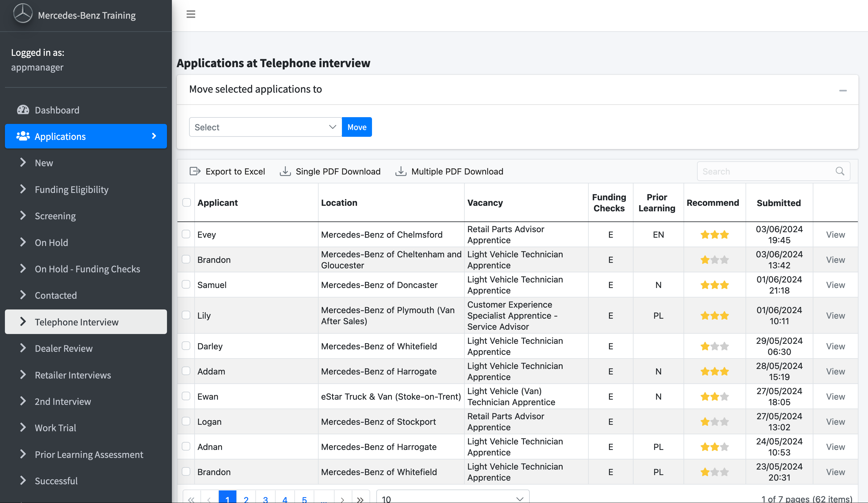Go to previous page arrow
The width and height of the screenshot is (868, 503).
click(209, 499)
